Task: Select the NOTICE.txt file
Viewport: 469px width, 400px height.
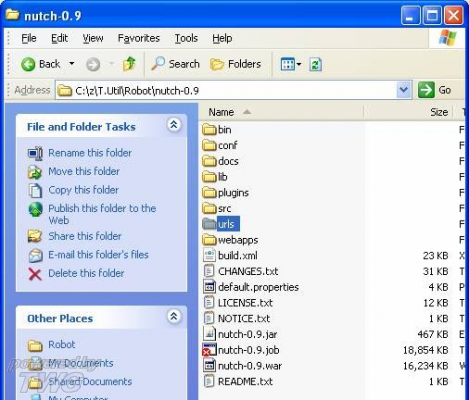Action: (x=237, y=318)
